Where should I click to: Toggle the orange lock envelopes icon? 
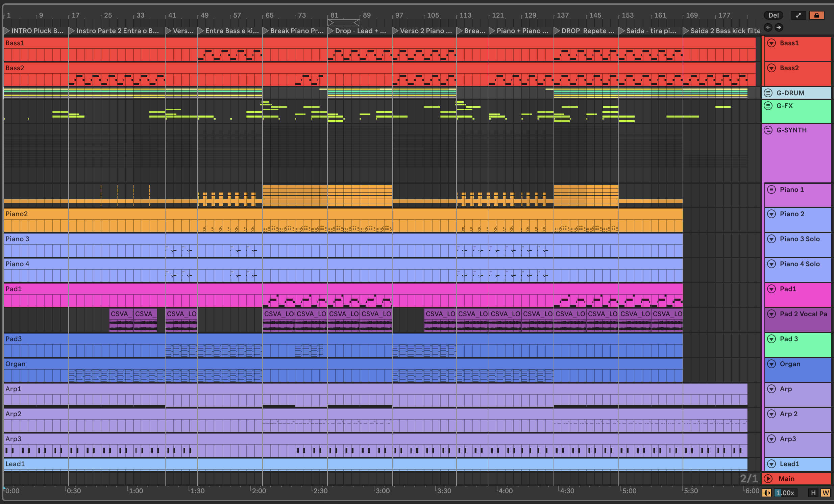816,15
